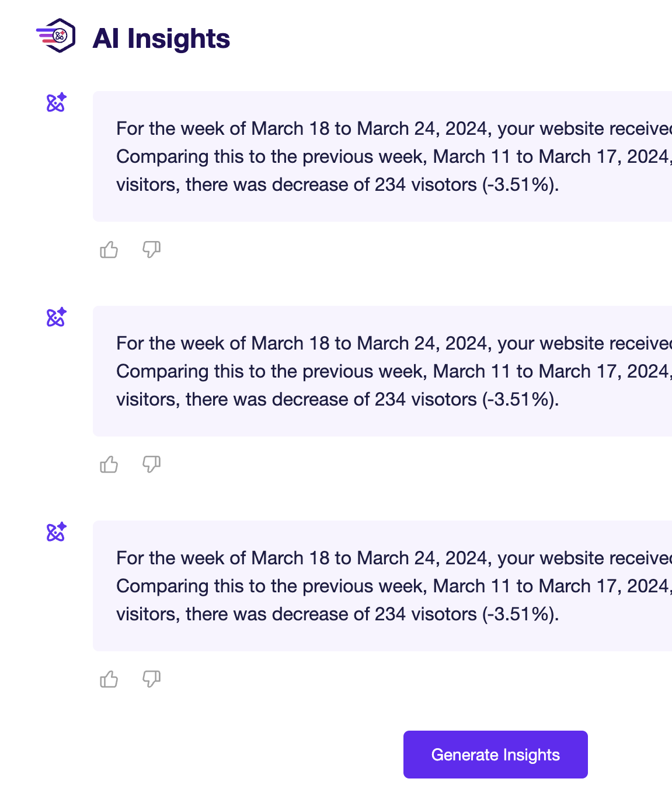672x796 pixels.
Task: Select the first insight message card
Action: pos(382,156)
